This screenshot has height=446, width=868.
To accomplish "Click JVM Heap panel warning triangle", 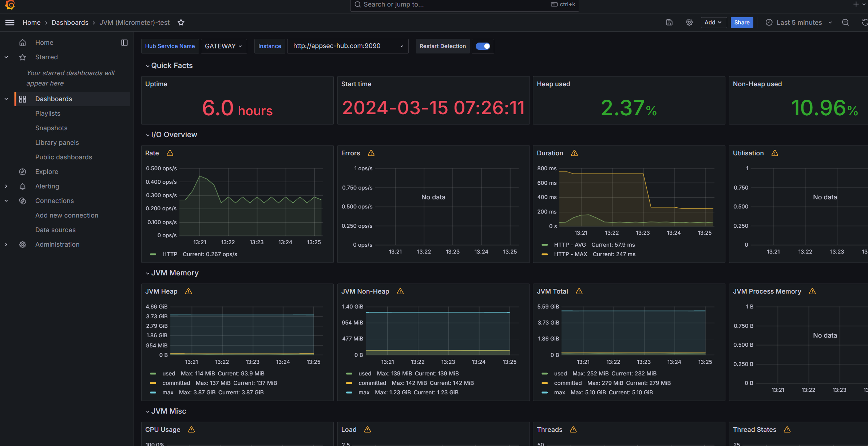I will (x=189, y=291).
